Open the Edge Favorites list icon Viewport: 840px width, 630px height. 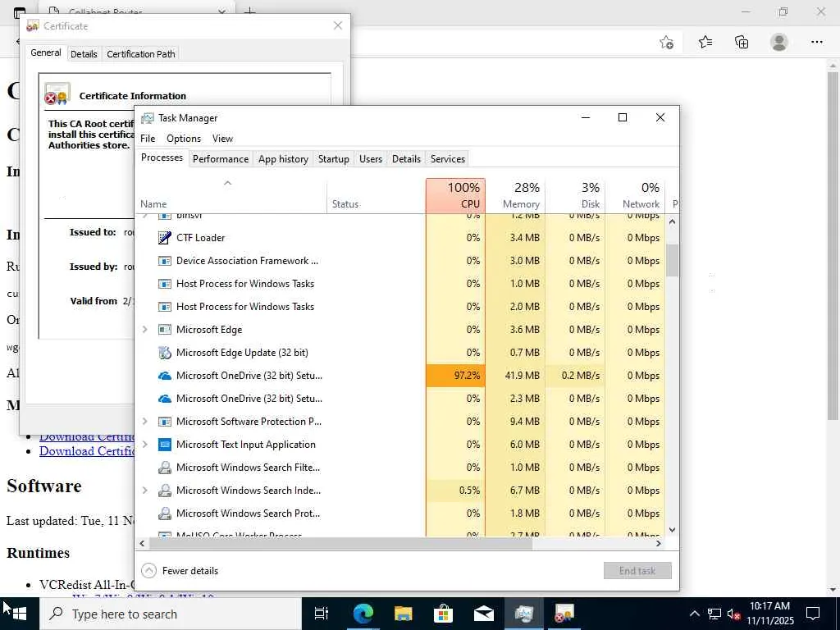click(x=705, y=42)
